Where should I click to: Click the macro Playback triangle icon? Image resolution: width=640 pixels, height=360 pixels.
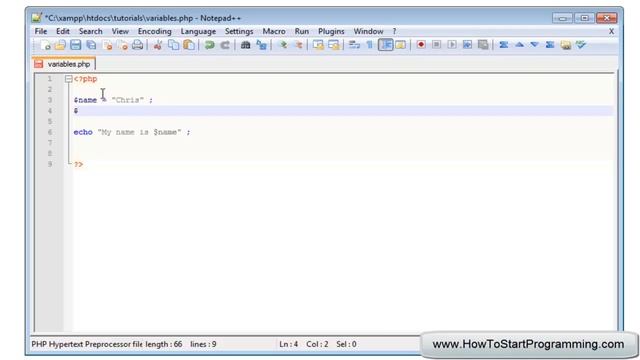452,45
